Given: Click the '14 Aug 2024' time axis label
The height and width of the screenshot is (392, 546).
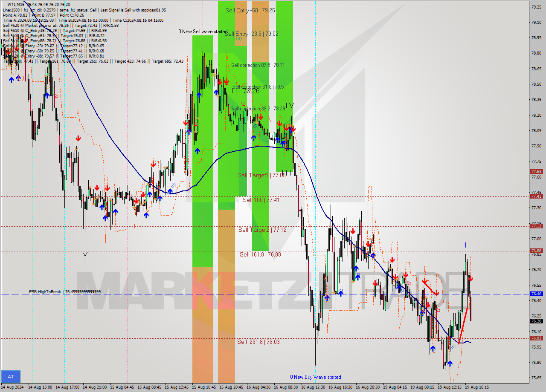Looking at the screenshot, I should pos(13,387).
